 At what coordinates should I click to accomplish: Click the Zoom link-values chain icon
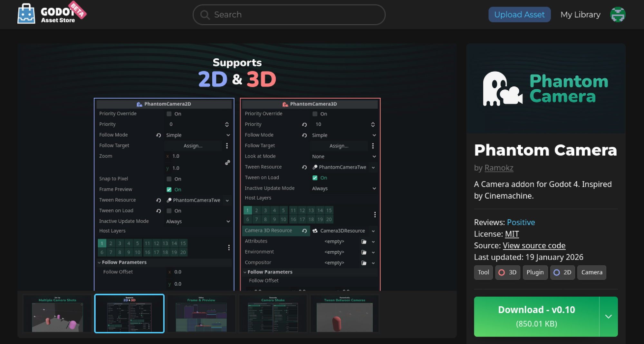[x=227, y=162]
